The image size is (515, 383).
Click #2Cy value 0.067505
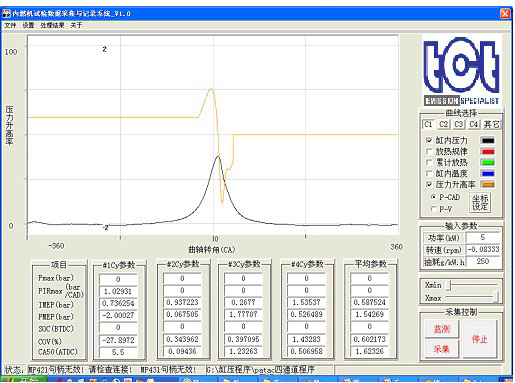click(x=182, y=314)
